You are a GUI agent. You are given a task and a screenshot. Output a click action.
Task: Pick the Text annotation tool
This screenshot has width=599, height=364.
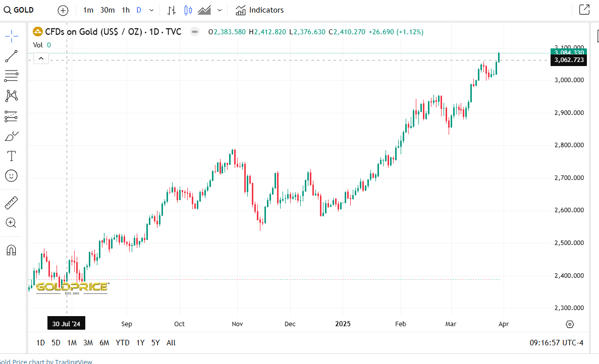[x=12, y=156]
